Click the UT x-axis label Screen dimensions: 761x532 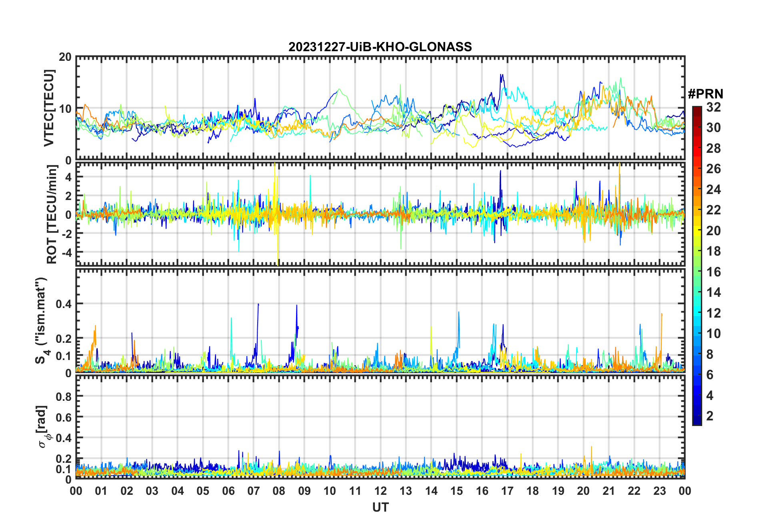point(380,508)
